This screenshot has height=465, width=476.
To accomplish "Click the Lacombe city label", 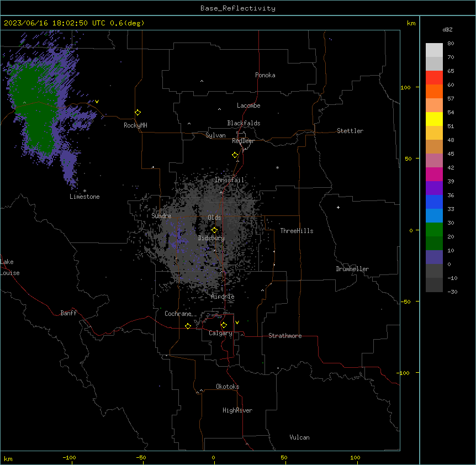I will click(248, 105).
